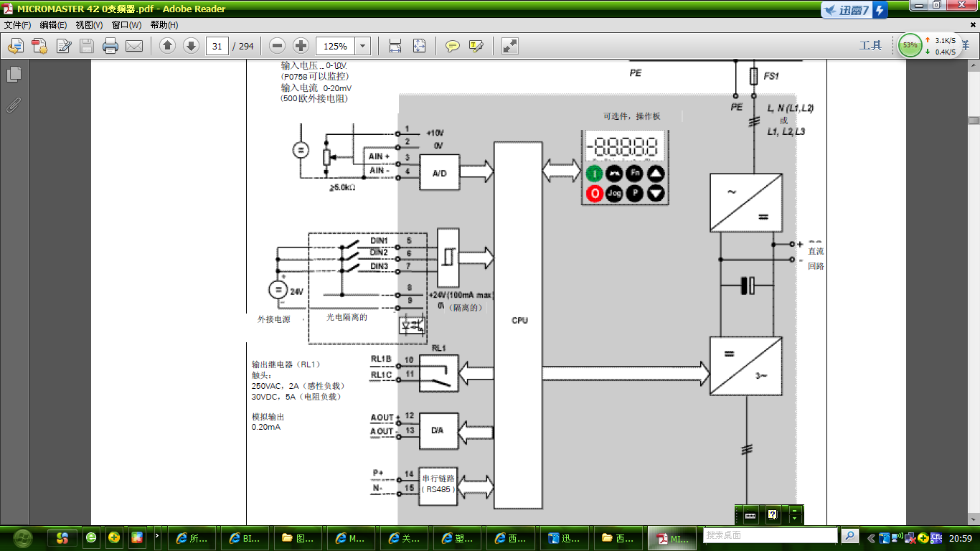Zoom in with the plus button
The image size is (980, 551).
click(301, 46)
